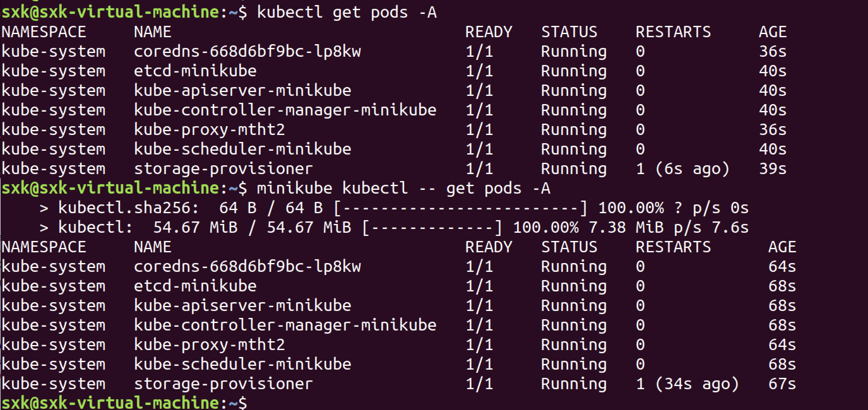Select the 67s age value

782,384
